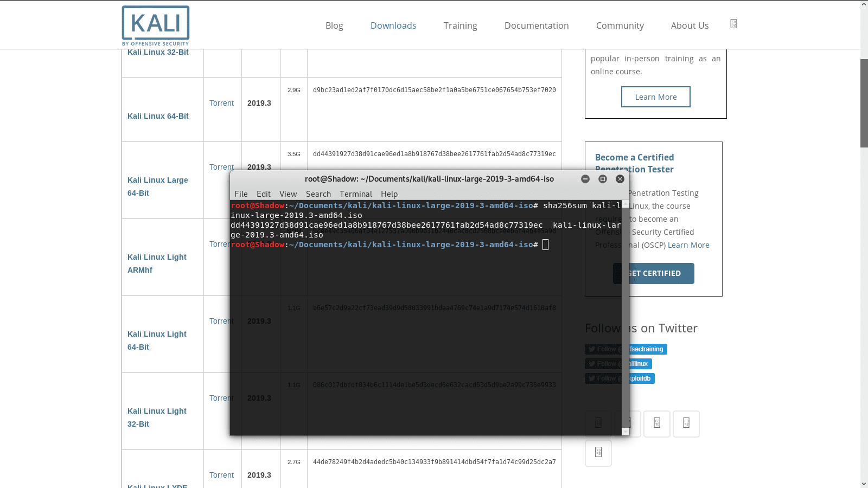Maximize the terminal window

click(603, 179)
